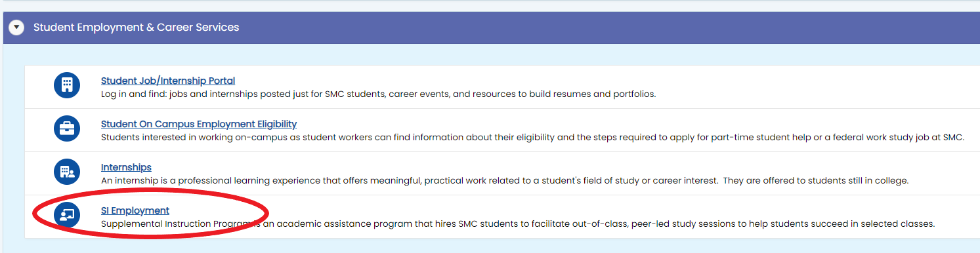Open Student On Campus Employment Eligibility link
The width and height of the screenshot is (980, 253).
tap(199, 124)
